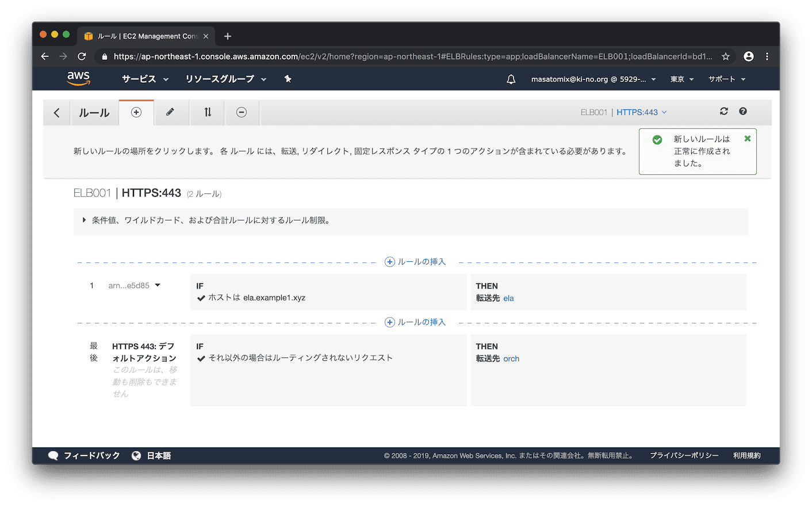Screen dimensions: 812x507
Task: Insert a rule below rule 1
Action: click(x=415, y=322)
